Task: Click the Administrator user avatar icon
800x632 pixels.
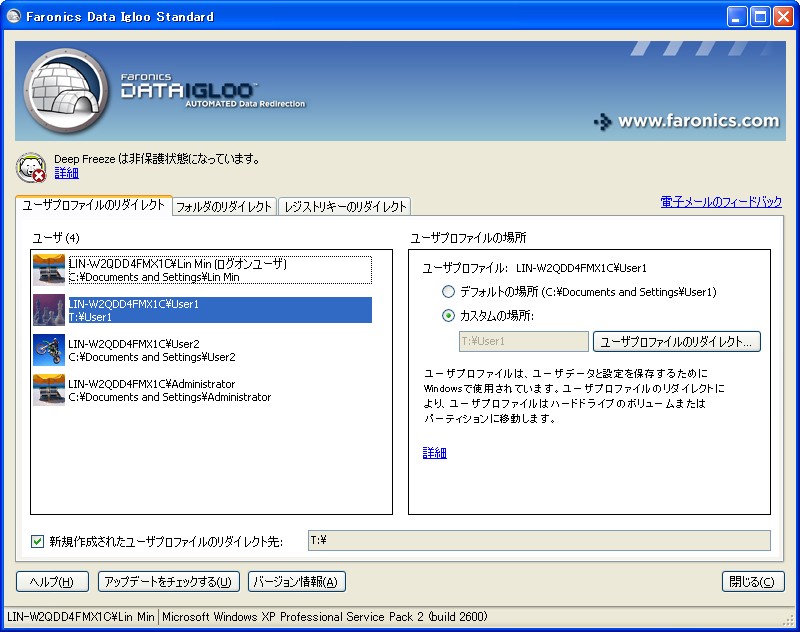Action: 48,390
